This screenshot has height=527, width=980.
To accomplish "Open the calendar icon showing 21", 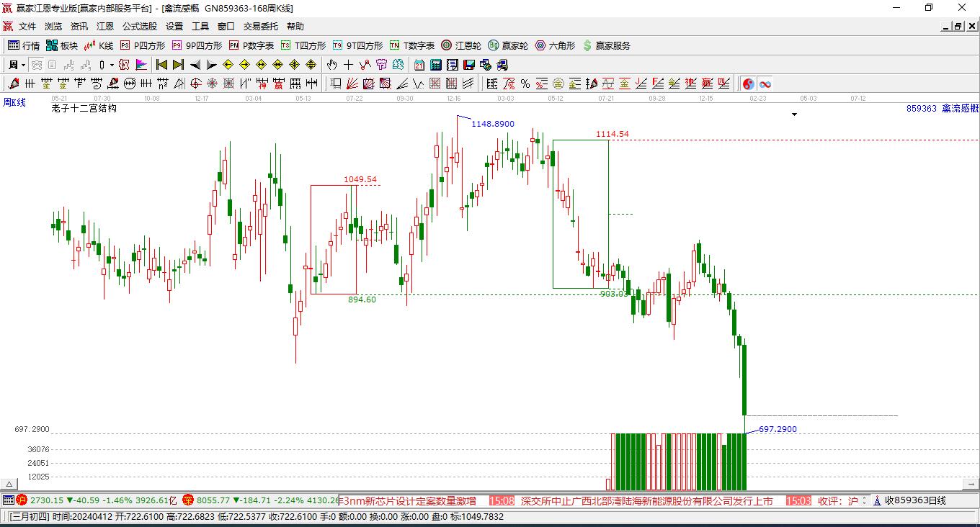I will (419, 65).
